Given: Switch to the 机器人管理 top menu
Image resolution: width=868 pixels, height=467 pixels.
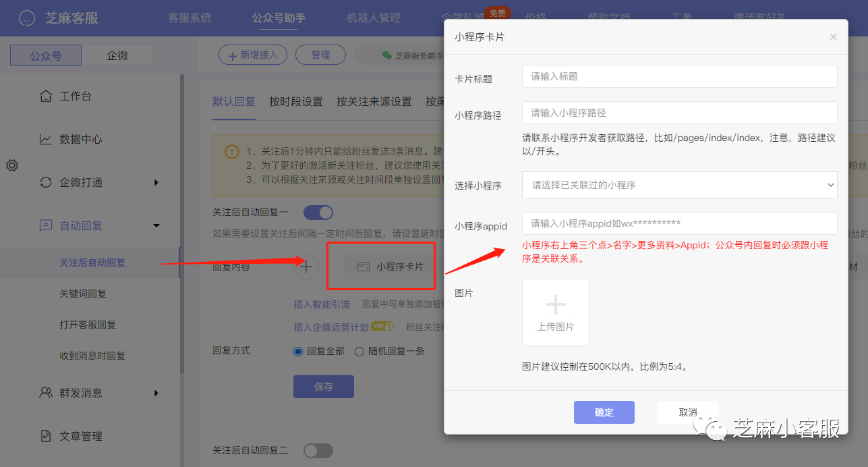Looking at the screenshot, I should pos(373,18).
